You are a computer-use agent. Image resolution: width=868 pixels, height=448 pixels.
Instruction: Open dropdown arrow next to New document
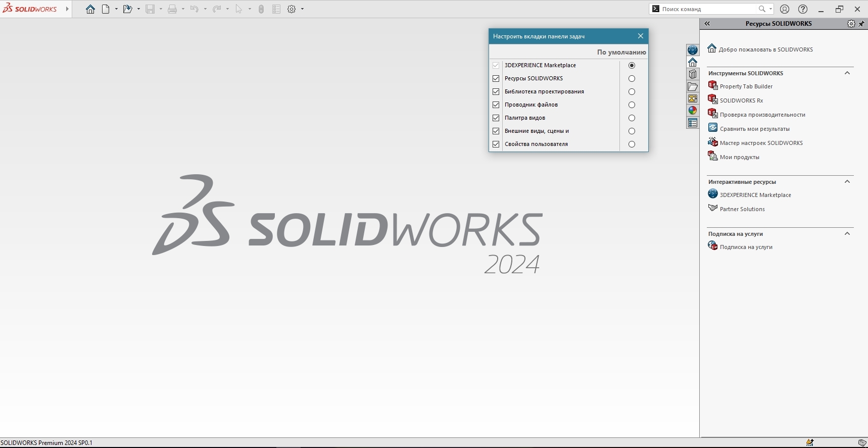pyautogui.click(x=116, y=9)
